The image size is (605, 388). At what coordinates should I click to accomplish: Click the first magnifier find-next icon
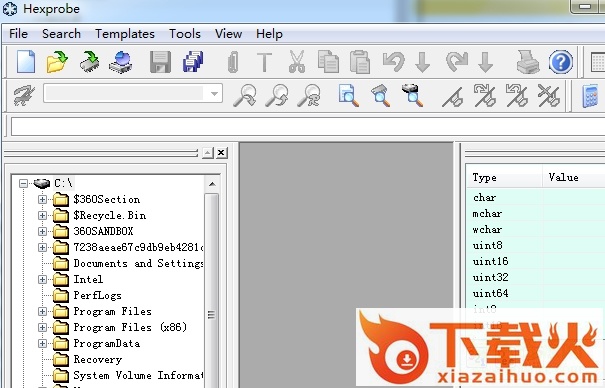(245, 95)
